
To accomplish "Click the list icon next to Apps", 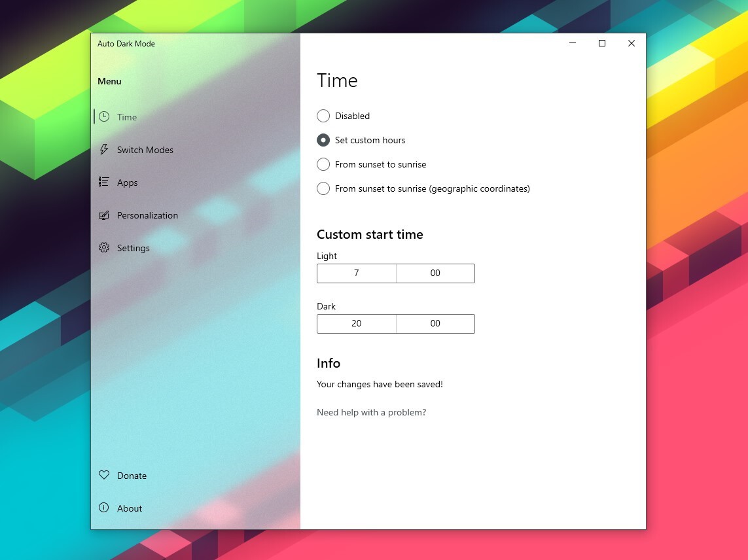I will 104,182.
